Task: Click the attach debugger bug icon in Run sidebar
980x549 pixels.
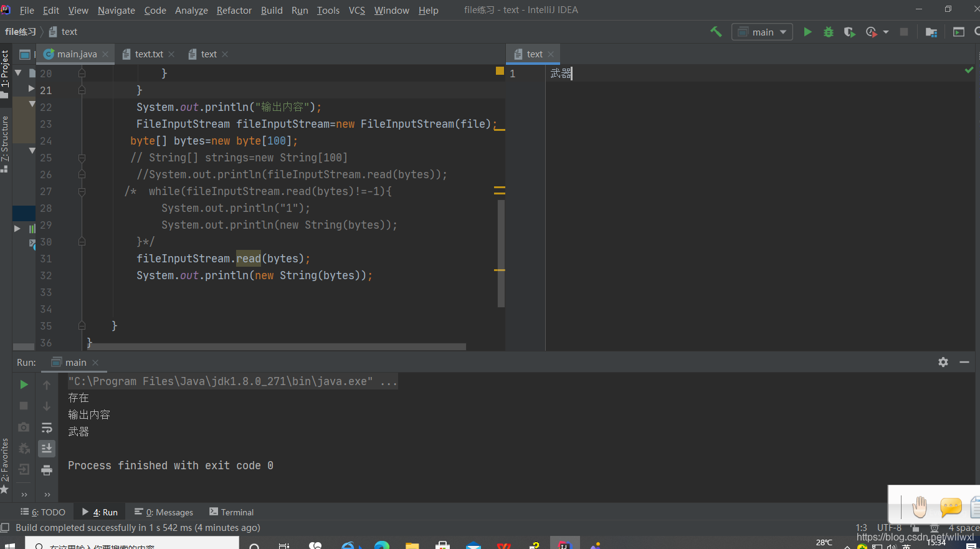Action: [24, 448]
